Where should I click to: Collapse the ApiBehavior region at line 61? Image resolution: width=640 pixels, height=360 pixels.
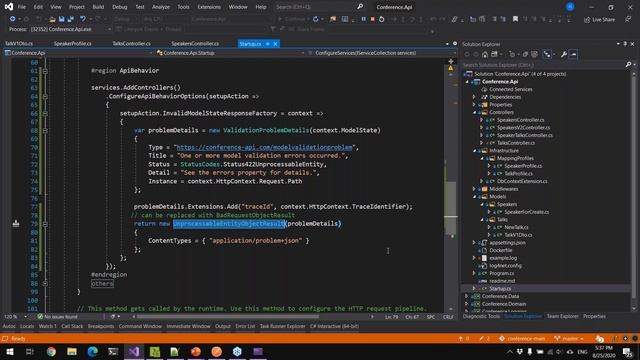[x=45, y=71]
